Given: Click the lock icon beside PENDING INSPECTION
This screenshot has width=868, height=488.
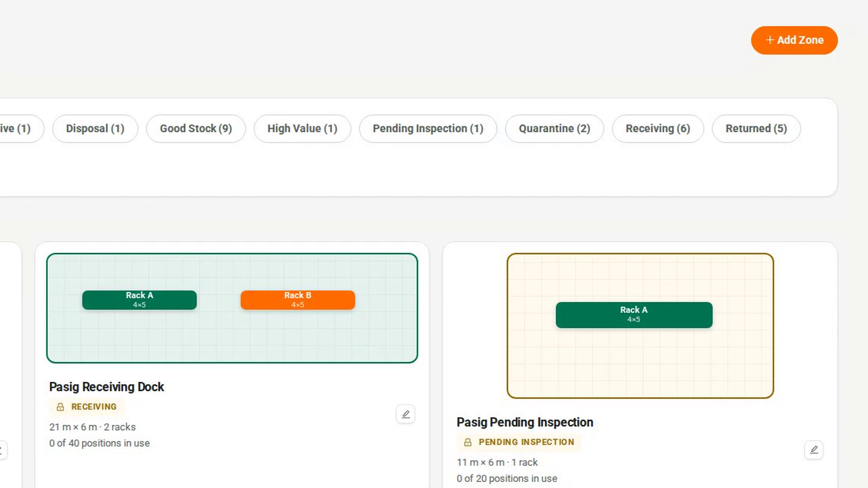Looking at the screenshot, I should [x=468, y=442].
